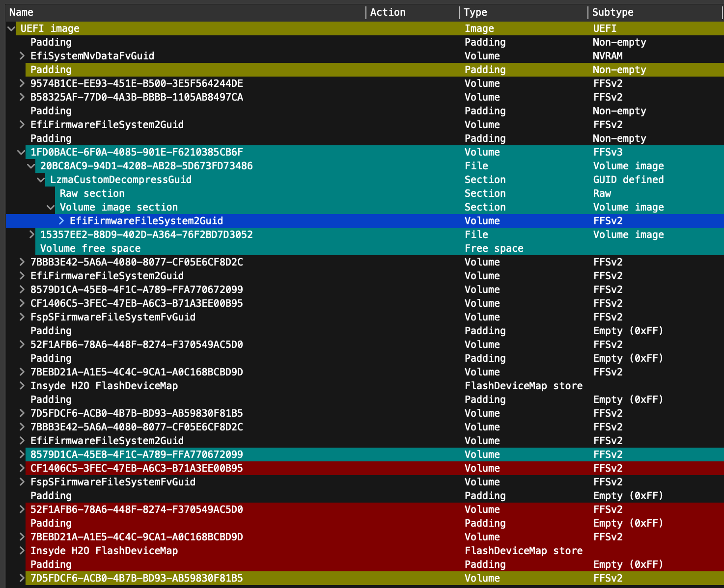724x588 pixels.
Task: Select the olive-highlighted Padding row
Action: 51,70
